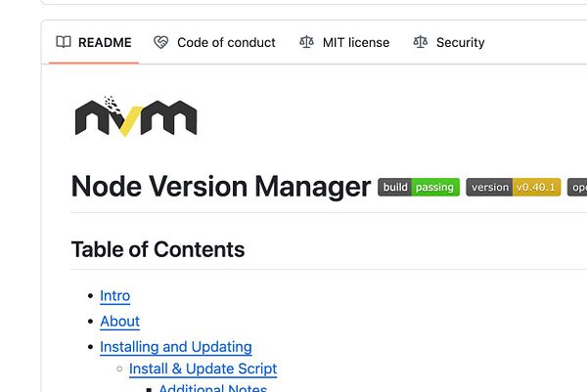Switch to the Security tab
587x392 pixels.
[449, 42]
